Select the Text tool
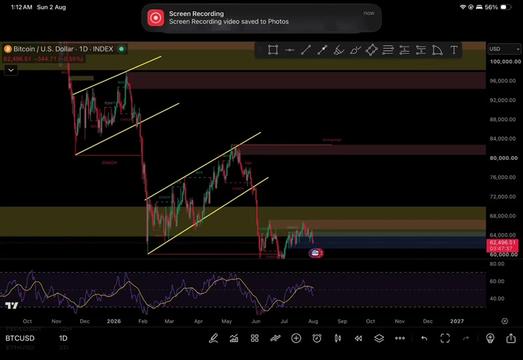This screenshot has height=360, width=523. 454,50
